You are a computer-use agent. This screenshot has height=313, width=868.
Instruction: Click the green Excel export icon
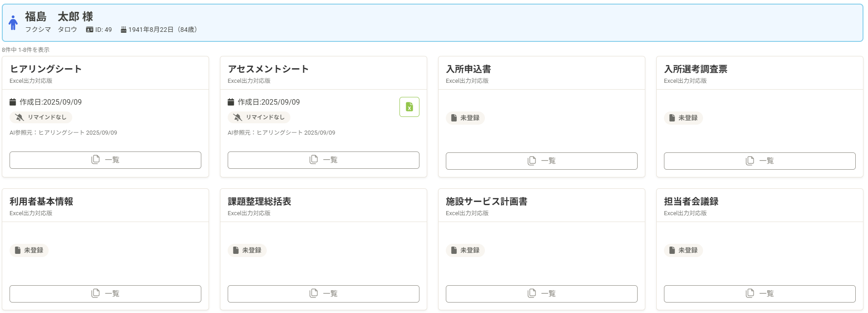pos(409,107)
